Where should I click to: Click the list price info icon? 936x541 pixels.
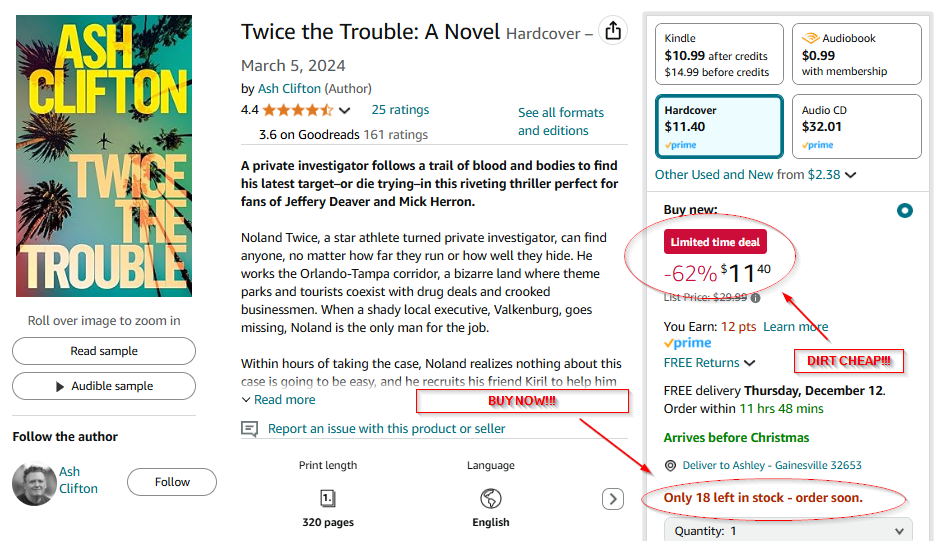point(755,297)
